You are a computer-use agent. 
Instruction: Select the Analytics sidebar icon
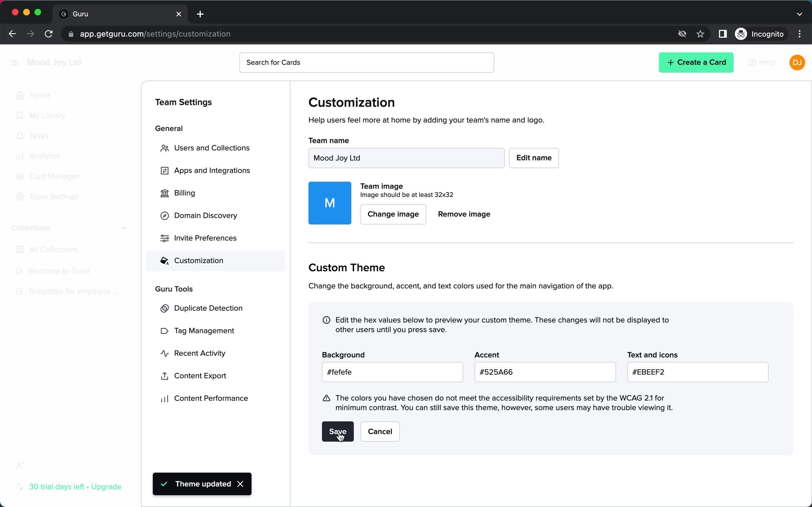pos(20,156)
